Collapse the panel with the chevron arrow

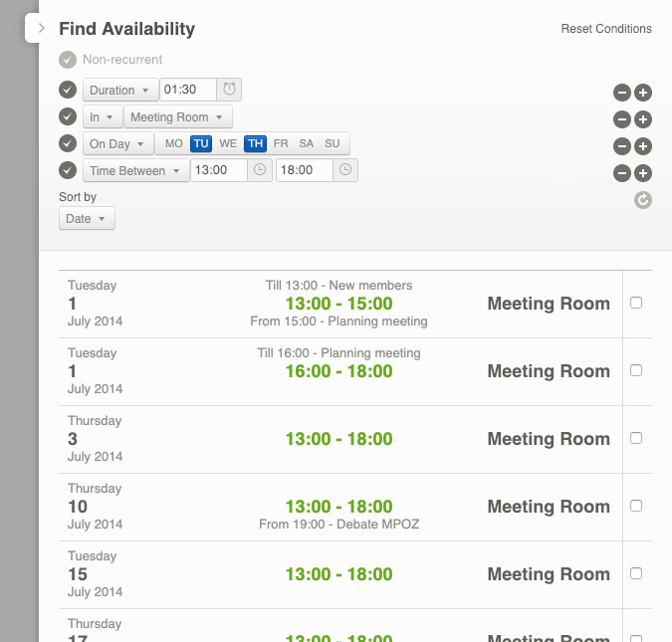pyautogui.click(x=41, y=29)
